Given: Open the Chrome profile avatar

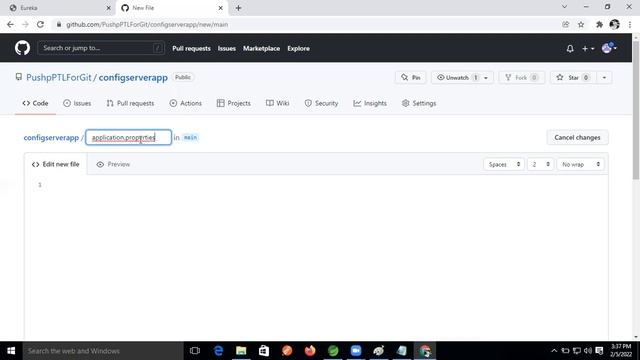Looking at the screenshot, I should [x=614, y=24].
